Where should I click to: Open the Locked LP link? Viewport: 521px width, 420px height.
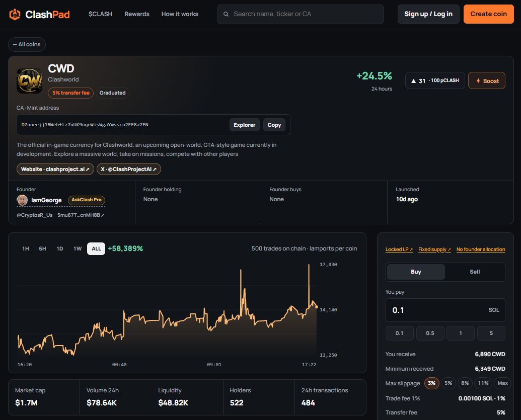click(x=399, y=249)
